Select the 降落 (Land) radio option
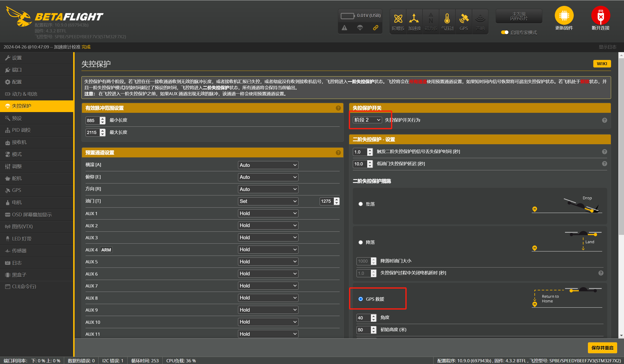Image resolution: width=624 pixels, height=364 pixels. pyautogui.click(x=361, y=242)
